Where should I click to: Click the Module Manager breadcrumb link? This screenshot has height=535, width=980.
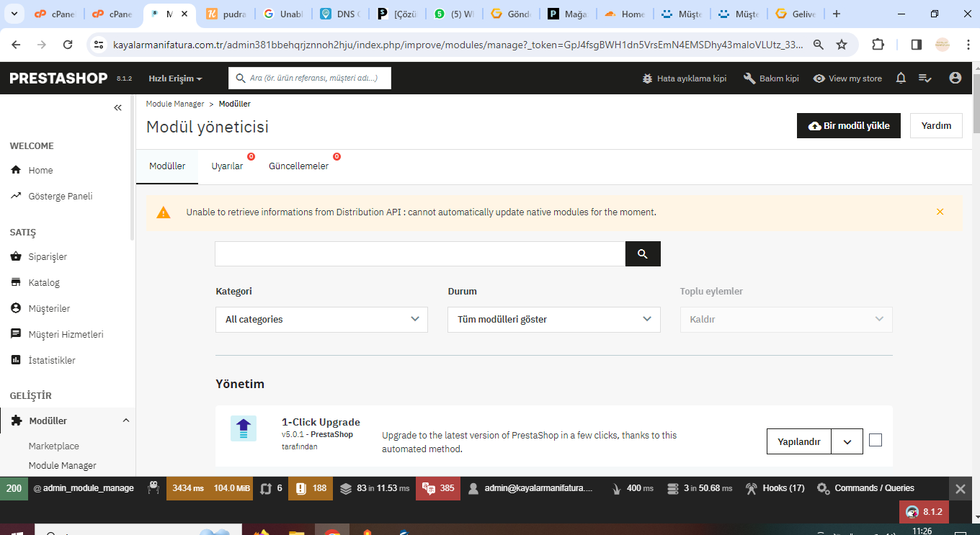coord(175,104)
